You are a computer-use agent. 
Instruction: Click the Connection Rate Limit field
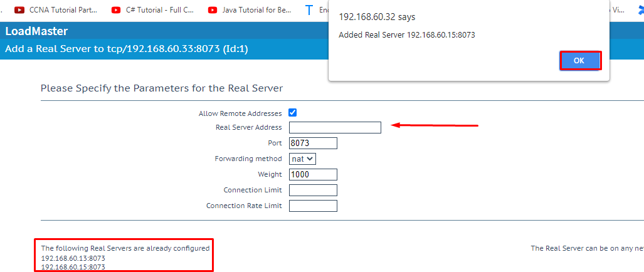pos(313,206)
